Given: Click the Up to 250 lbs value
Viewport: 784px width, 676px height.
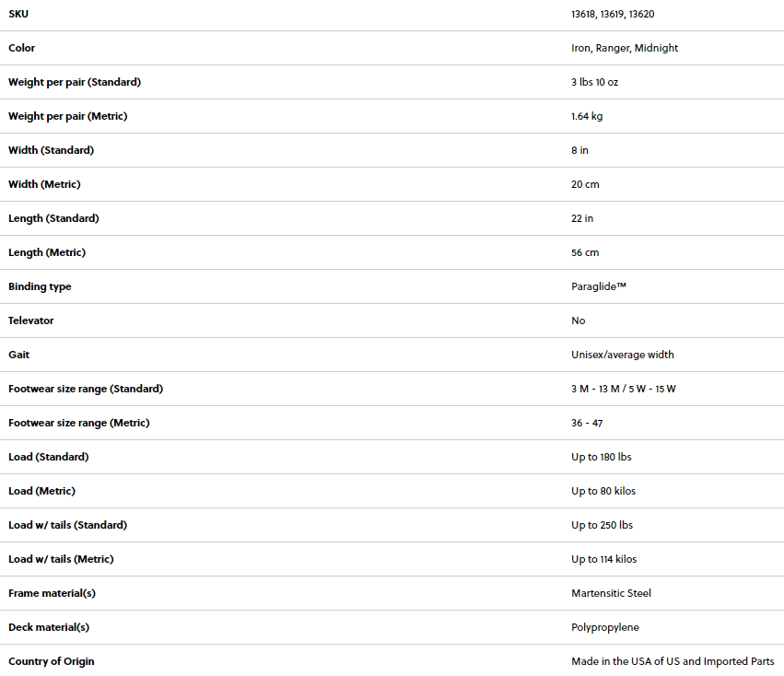Looking at the screenshot, I should [x=602, y=525].
